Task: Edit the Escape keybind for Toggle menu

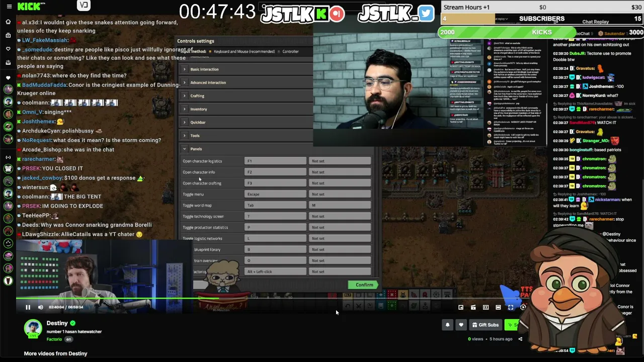Action: [275, 194]
